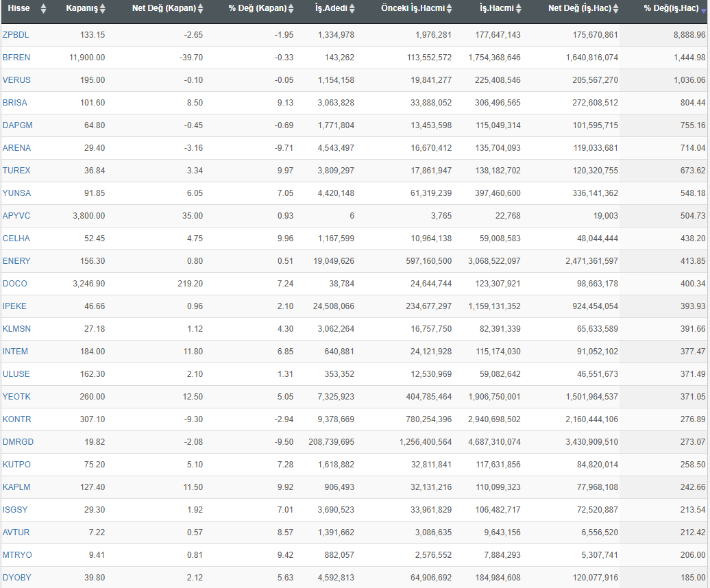710x588 pixels.
Task: Open the BRISA stock link
Action: point(15,103)
